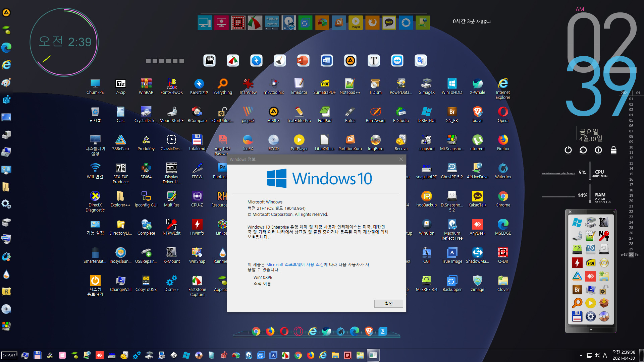Screen dimensions: 644x362
Task: Launch WinToHDD desktop icon
Action: [x=452, y=86]
